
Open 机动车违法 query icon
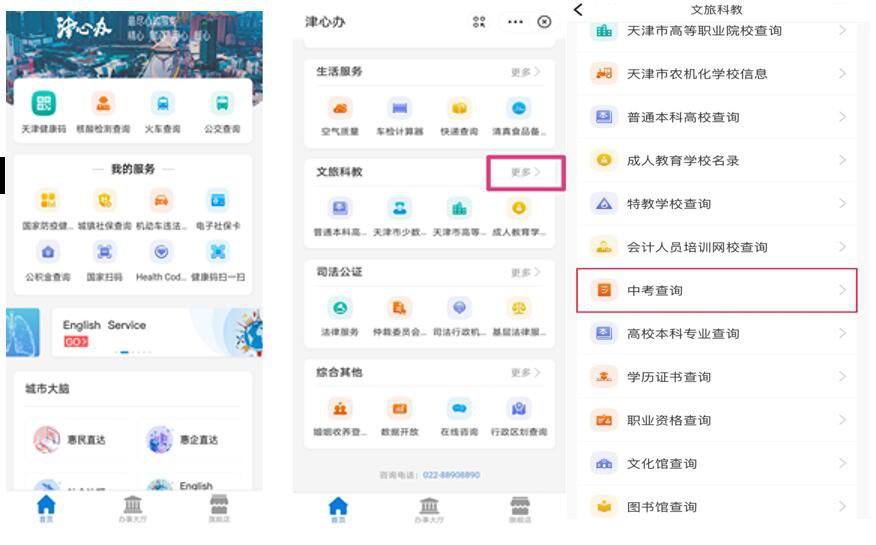(x=161, y=200)
